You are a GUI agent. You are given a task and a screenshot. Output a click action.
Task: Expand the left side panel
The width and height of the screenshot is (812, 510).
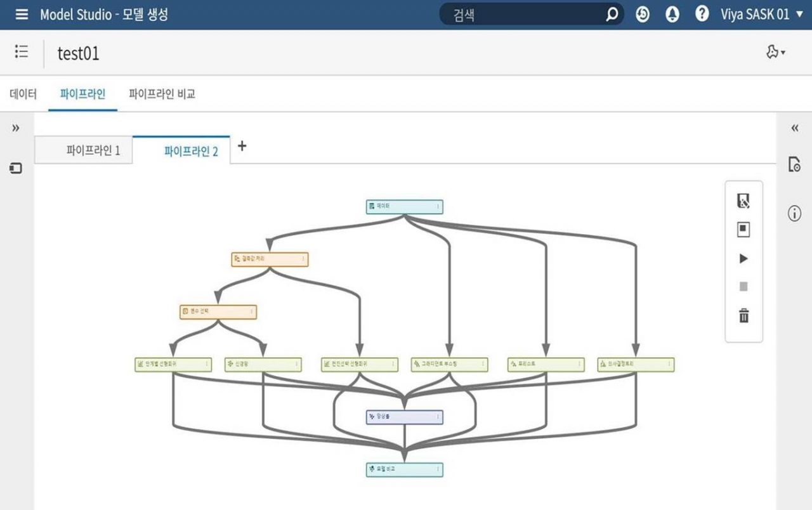(x=16, y=128)
